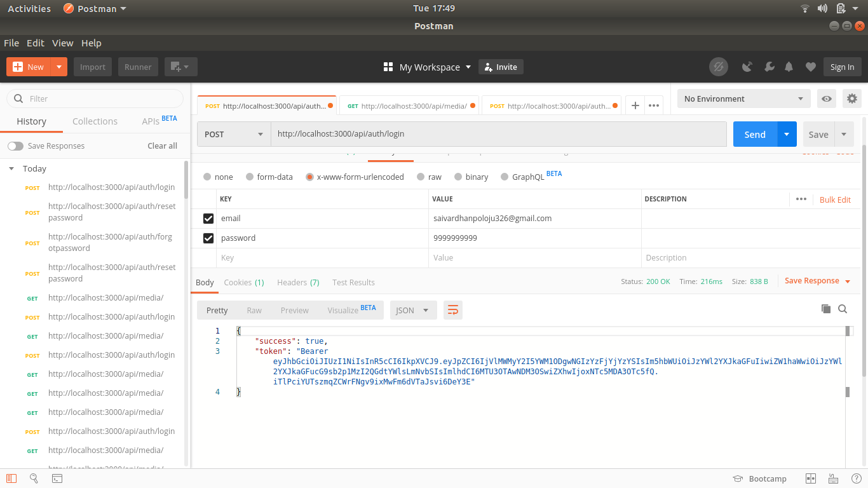Open the Bulk Edit link
This screenshot has height=488, width=868.
point(835,200)
